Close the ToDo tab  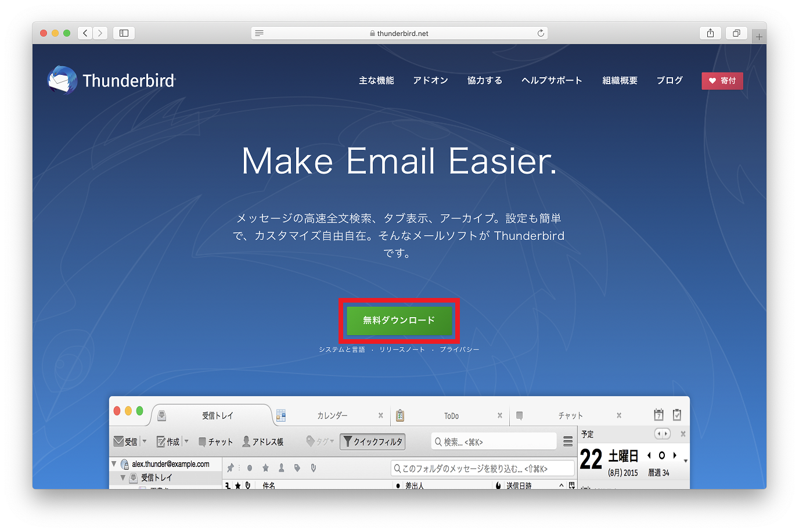(500, 416)
